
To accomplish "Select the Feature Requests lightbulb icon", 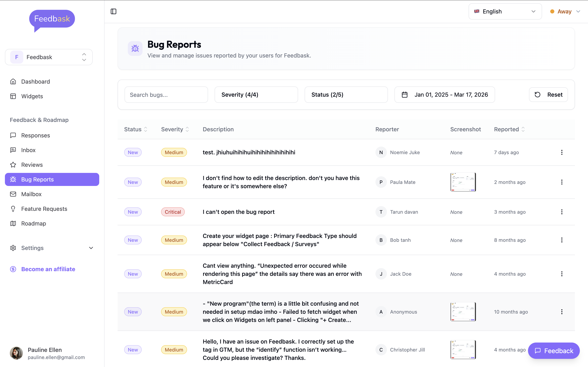I will (13, 209).
